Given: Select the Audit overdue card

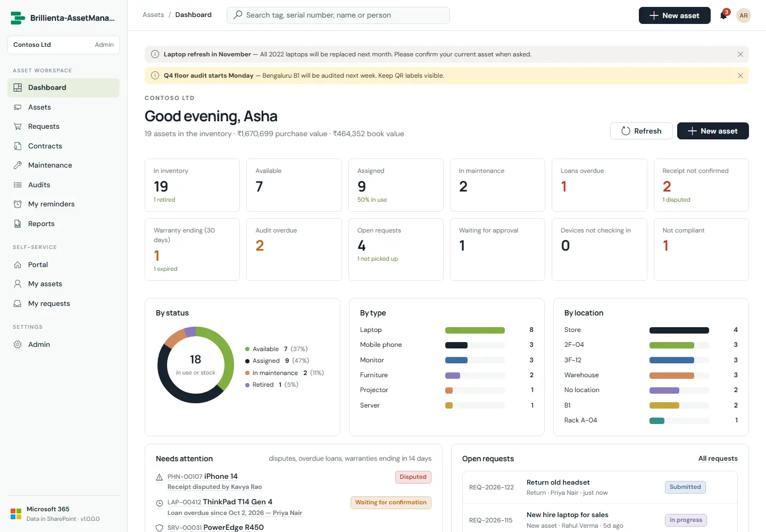Looking at the screenshot, I should coord(294,250).
